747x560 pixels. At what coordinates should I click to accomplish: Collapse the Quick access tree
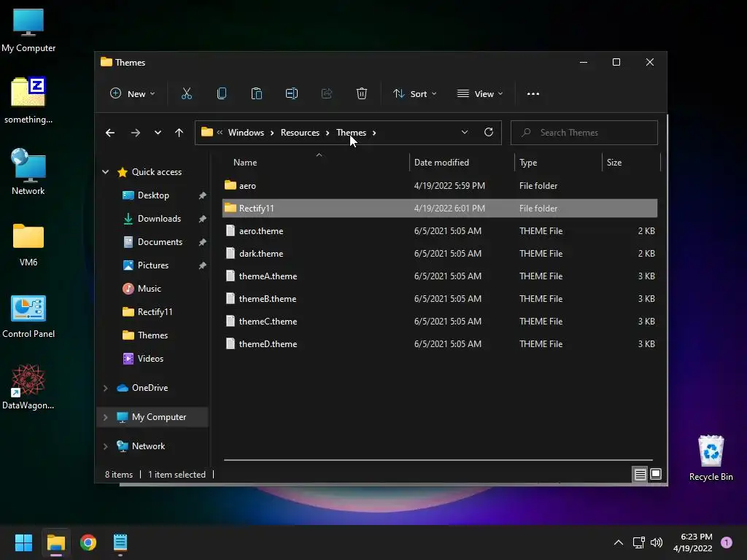(x=105, y=172)
